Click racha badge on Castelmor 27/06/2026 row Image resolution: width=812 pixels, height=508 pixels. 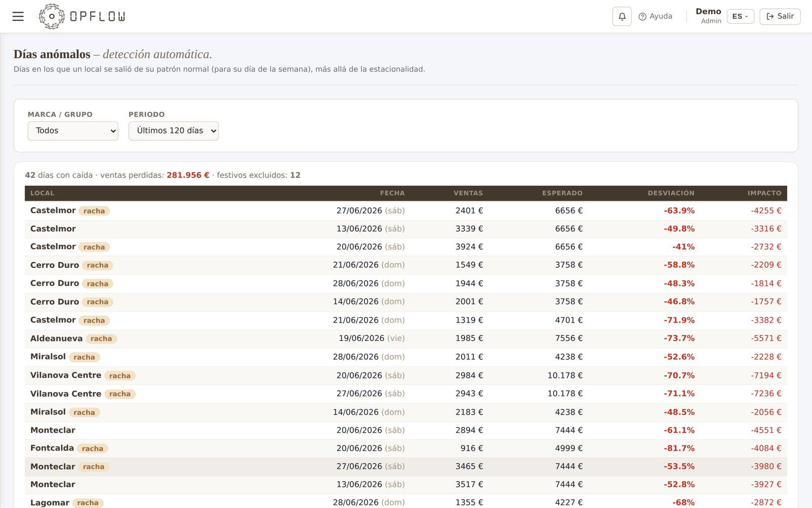point(94,211)
